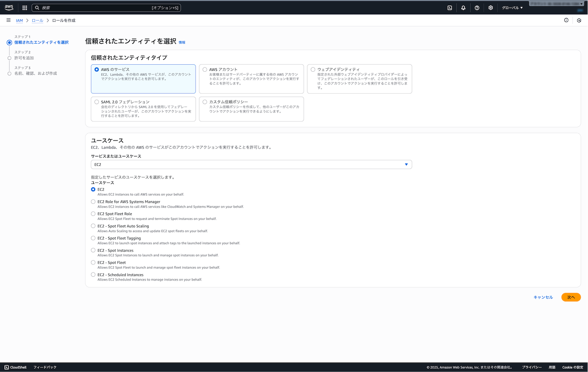Open the services grid menu icon
Screen dimensions: 588x372
[x=25, y=8]
